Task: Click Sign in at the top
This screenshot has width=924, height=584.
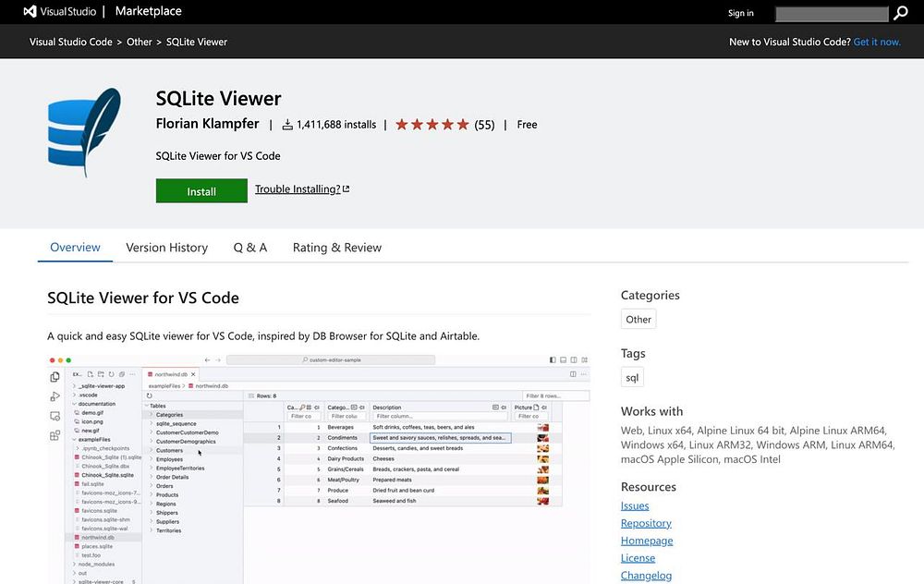Action: coord(741,13)
